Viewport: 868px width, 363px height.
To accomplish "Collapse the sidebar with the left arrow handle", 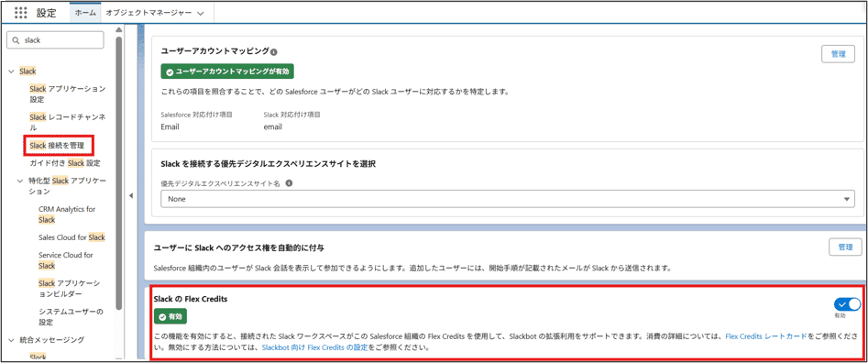I will click(131, 195).
